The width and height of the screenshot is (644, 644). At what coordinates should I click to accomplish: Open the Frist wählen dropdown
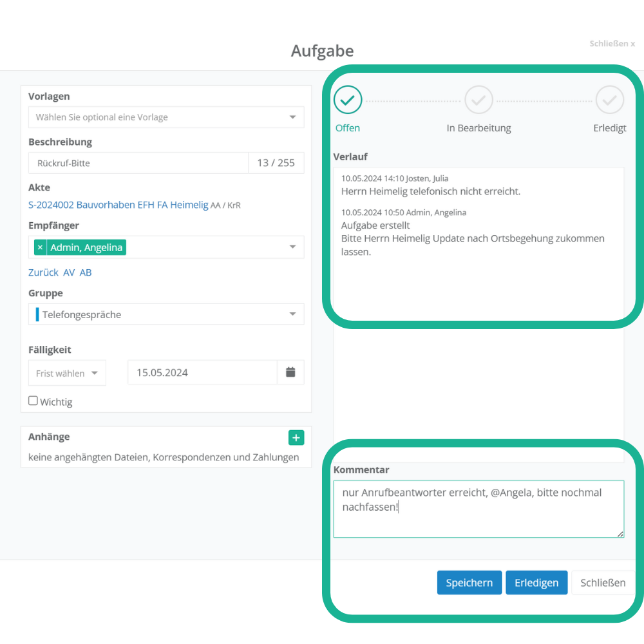(67, 373)
